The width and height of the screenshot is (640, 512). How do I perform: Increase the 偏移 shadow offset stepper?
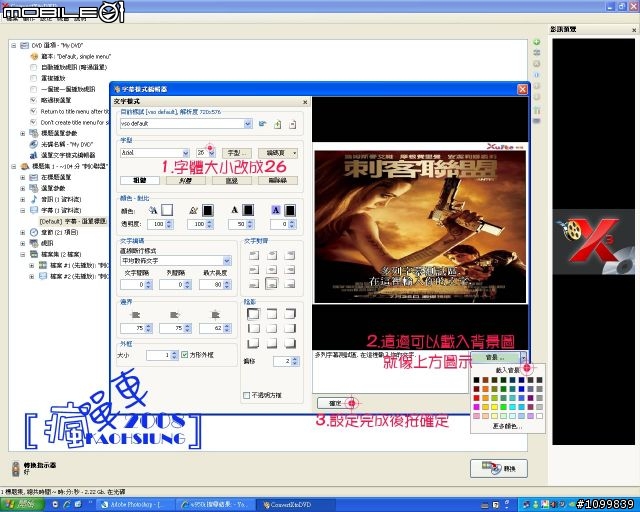click(295, 359)
